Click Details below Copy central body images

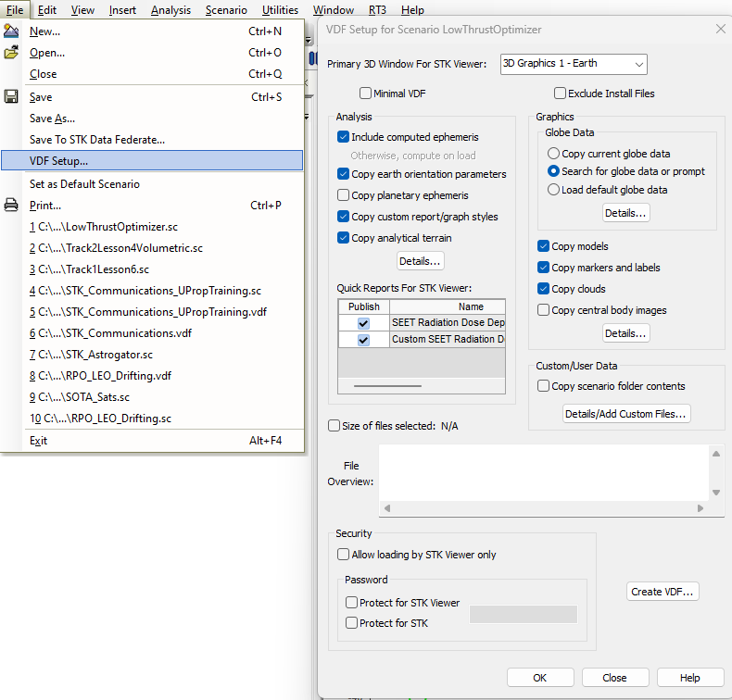pyautogui.click(x=625, y=333)
